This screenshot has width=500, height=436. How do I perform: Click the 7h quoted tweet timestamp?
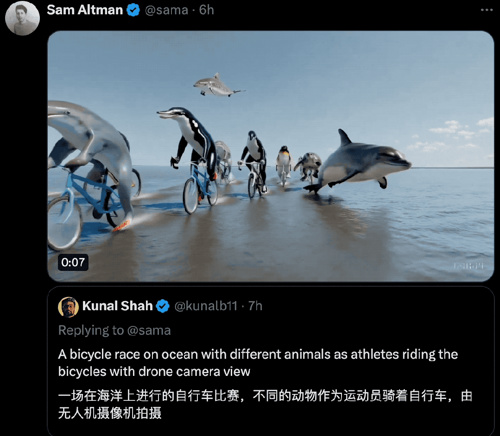pos(255,306)
